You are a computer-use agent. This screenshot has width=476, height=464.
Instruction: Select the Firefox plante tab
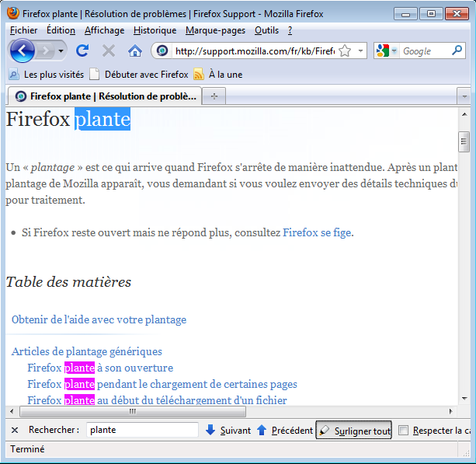click(104, 96)
